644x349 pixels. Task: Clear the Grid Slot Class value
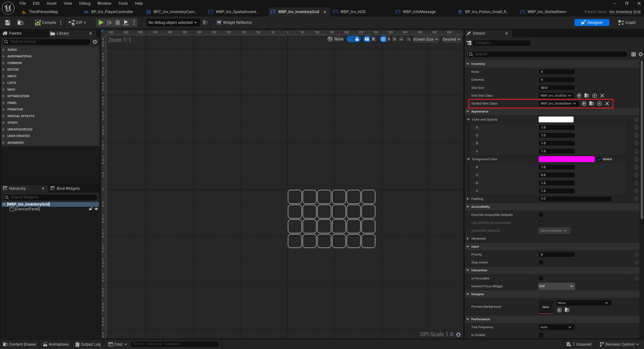602,95
